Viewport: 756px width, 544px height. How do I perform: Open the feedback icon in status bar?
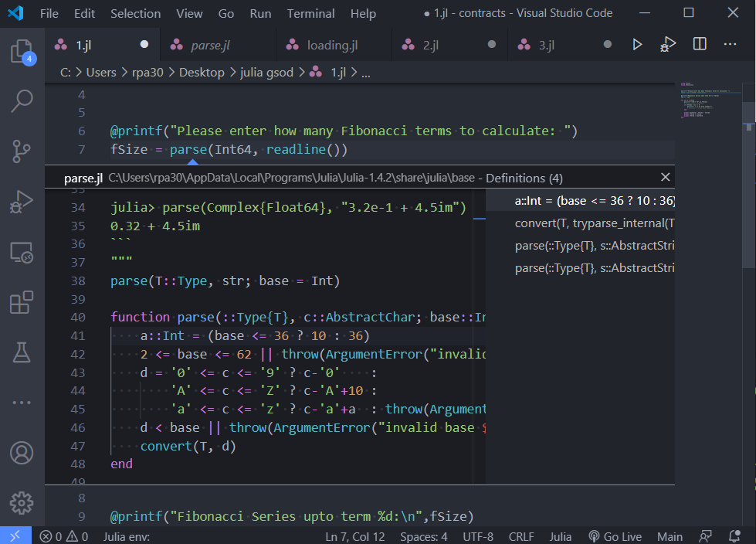pyautogui.click(x=705, y=536)
